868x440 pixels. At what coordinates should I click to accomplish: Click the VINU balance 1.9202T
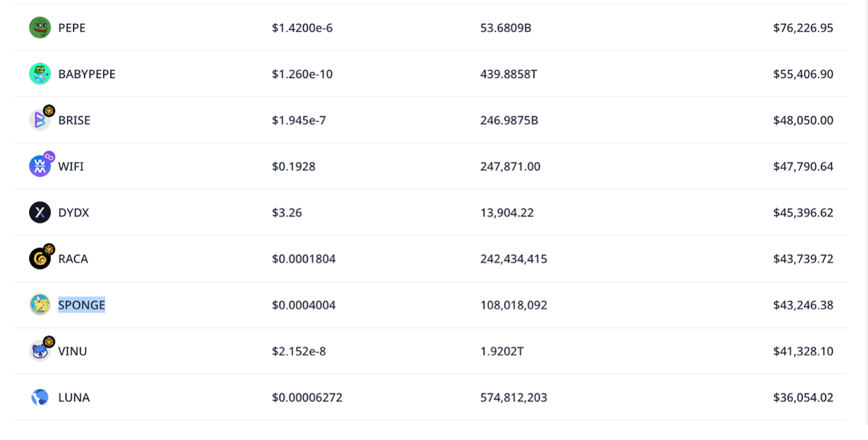click(x=503, y=351)
